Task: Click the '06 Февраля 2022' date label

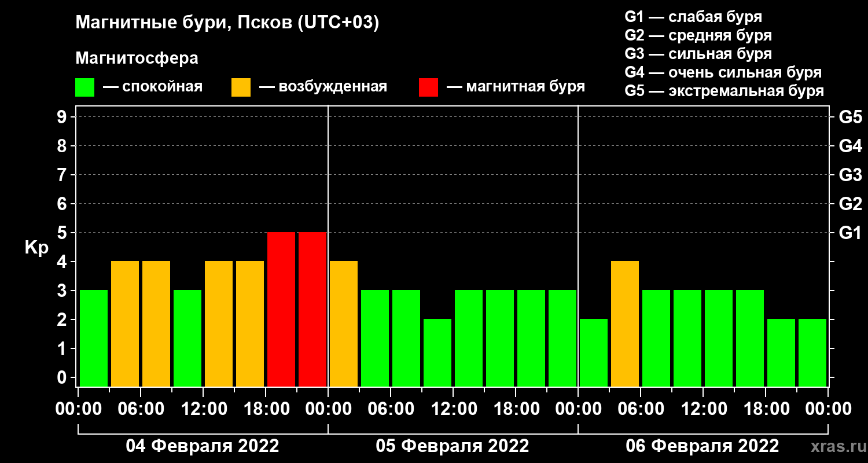Action: pos(703,446)
